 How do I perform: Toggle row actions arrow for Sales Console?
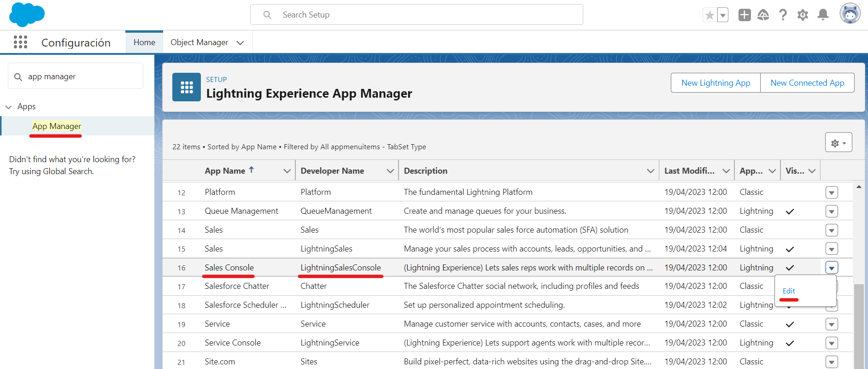tap(832, 268)
